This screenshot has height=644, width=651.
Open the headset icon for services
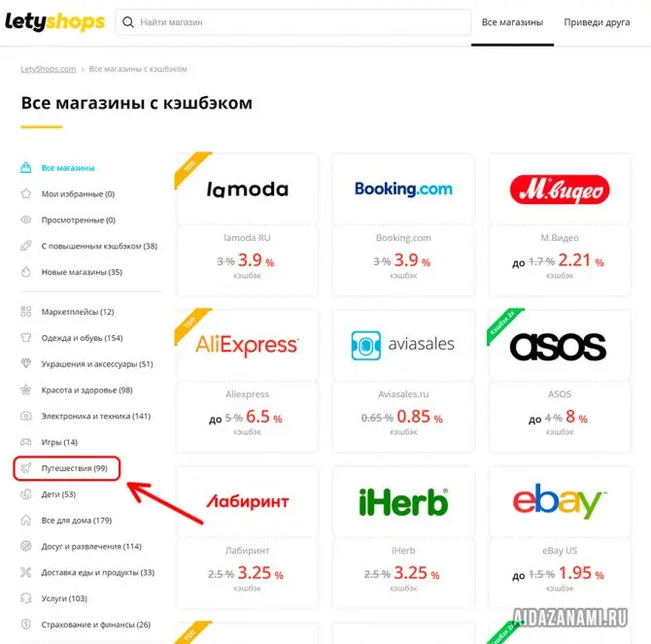tap(25, 598)
